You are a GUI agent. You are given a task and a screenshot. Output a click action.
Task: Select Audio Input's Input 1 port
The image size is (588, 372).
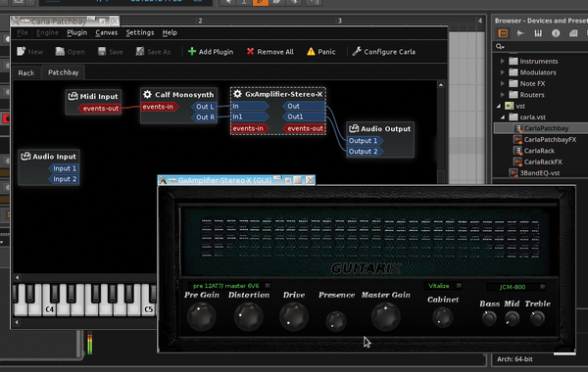64,168
